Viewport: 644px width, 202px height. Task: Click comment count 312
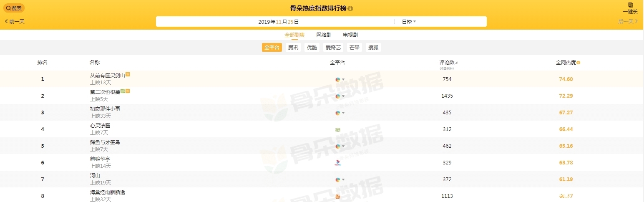coord(447,129)
